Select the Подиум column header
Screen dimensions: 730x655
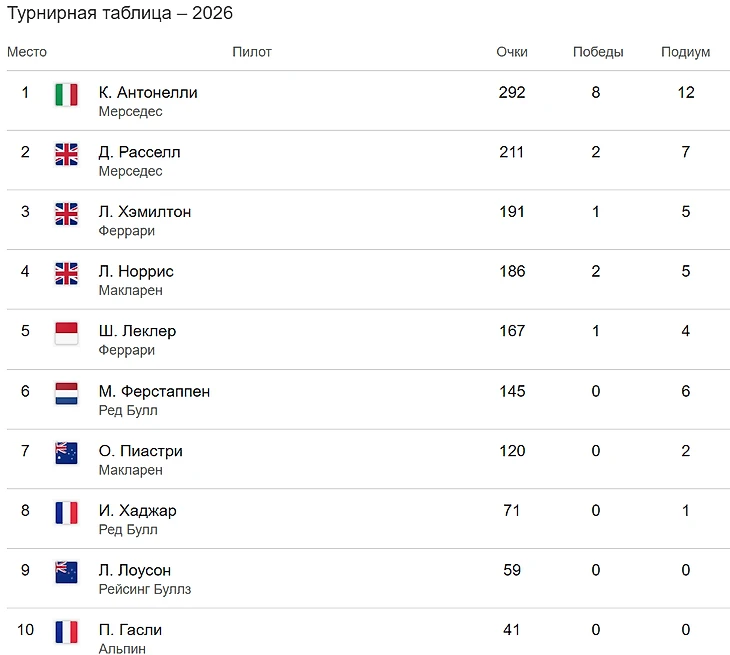pyautogui.click(x=685, y=52)
